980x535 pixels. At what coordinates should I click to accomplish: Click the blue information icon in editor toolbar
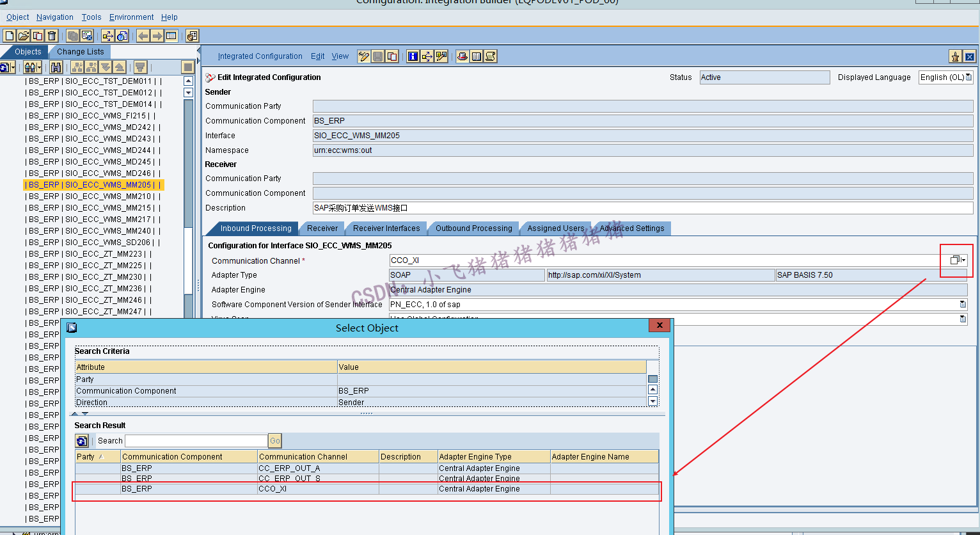tap(413, 56)
